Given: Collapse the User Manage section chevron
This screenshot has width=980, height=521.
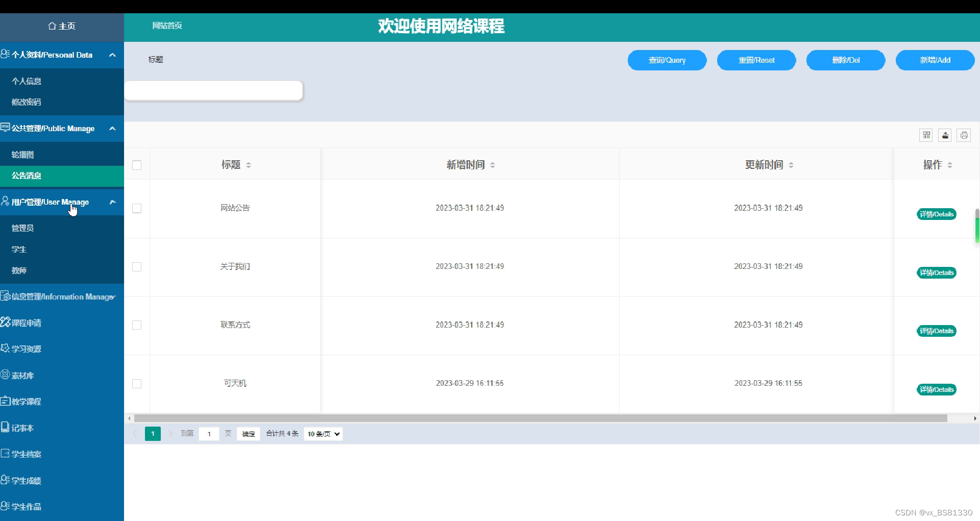Looking at the screenshot, I should tap(112, 202).
